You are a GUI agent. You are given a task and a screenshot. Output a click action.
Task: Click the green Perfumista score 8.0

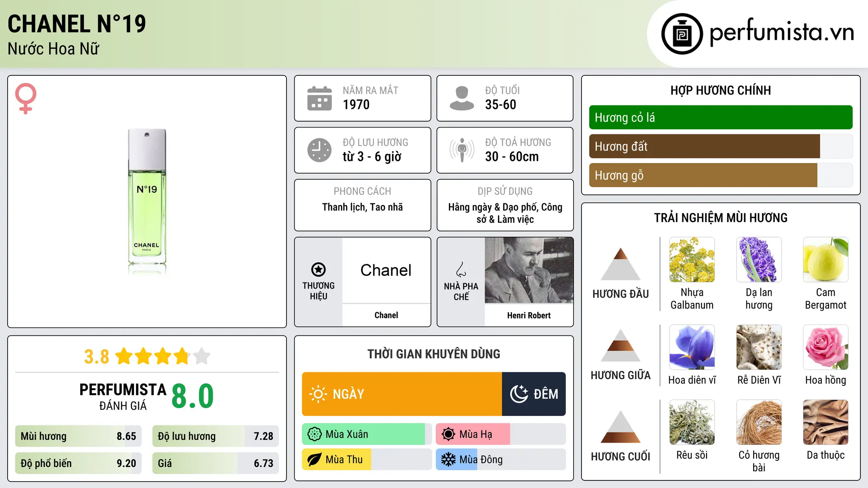pyautogui.click(x=192, y=396)
